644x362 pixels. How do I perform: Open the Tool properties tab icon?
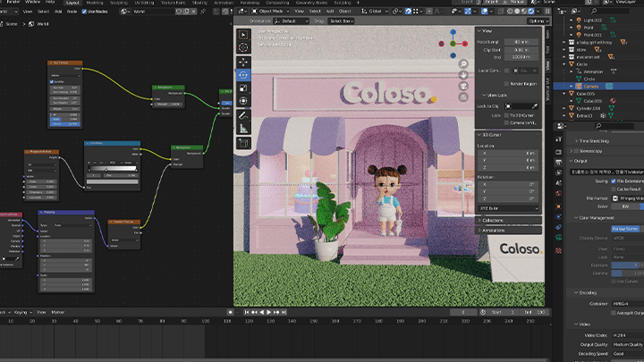pos(558,139)
